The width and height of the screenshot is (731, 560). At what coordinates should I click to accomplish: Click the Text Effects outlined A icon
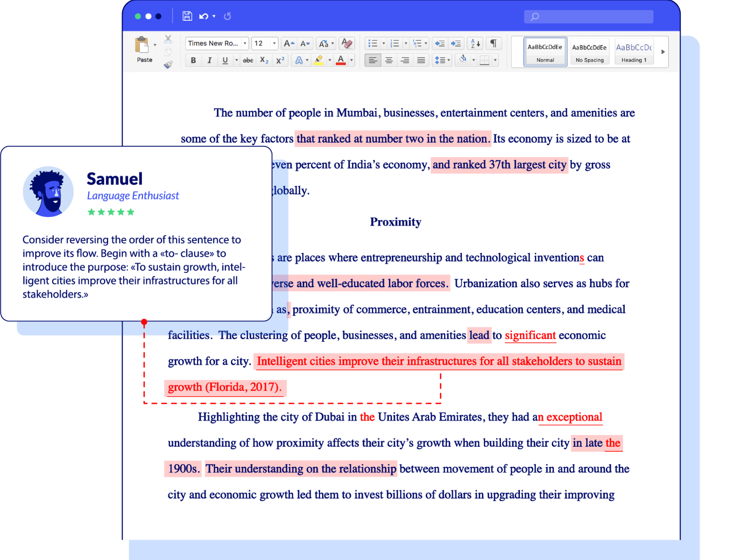pyautogui.click(x=299, y=60)
